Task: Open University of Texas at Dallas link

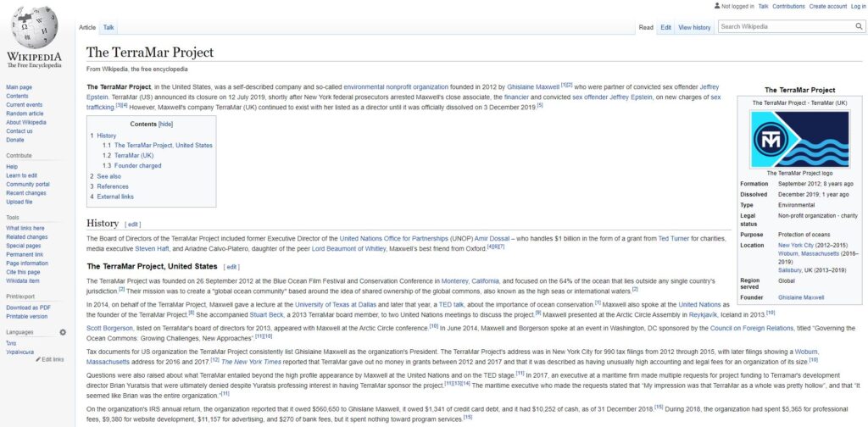Action: click(x=336, y=305)
